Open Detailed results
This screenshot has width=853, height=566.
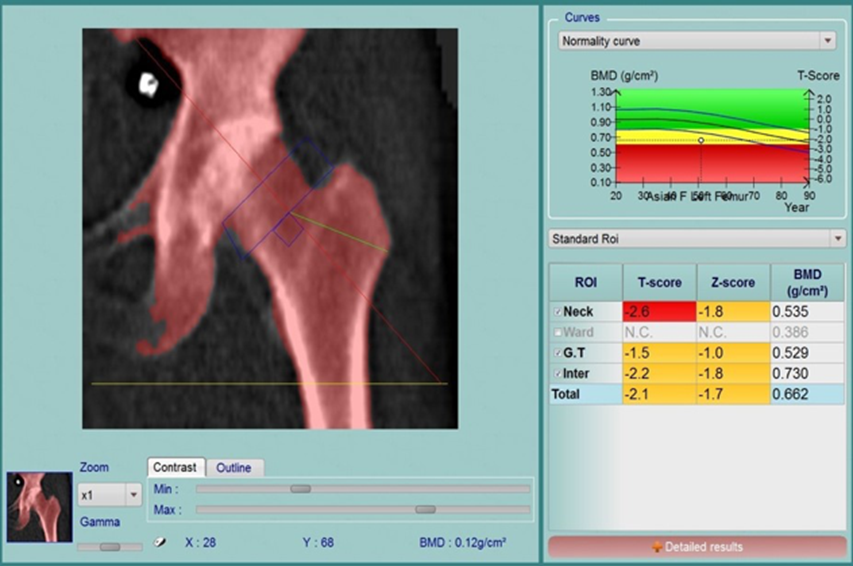[697, 547]
